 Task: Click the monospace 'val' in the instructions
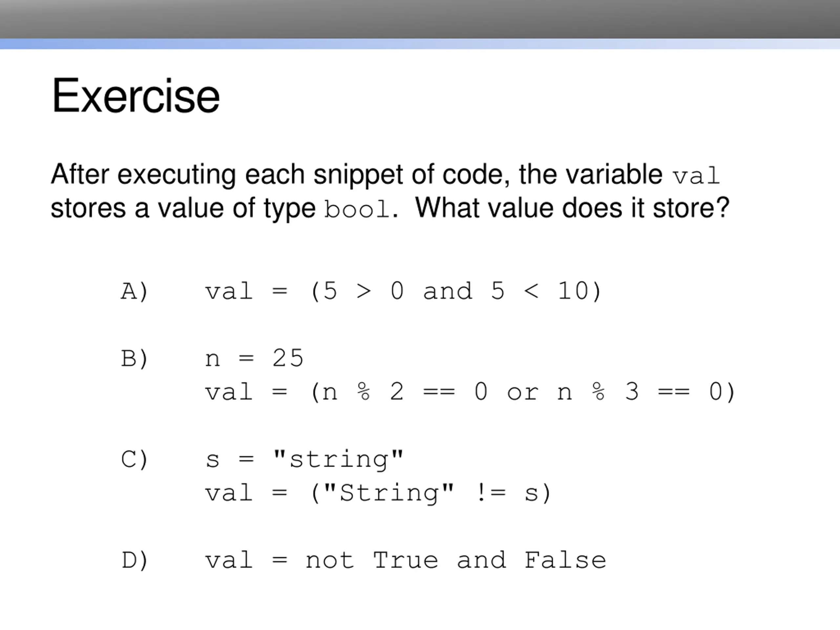[696, 176]
